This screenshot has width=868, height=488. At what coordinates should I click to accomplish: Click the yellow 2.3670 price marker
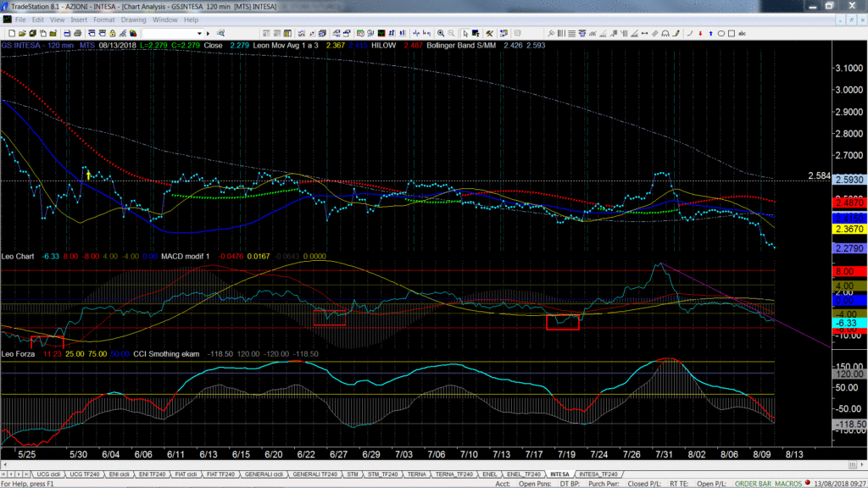pyautogui.click(x=849, y=229)
